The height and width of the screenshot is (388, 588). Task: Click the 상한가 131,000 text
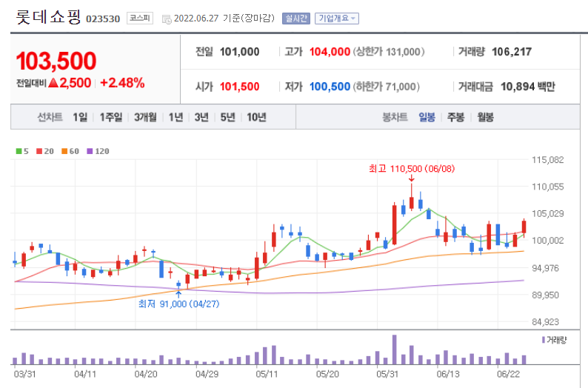tap(389, 52)
